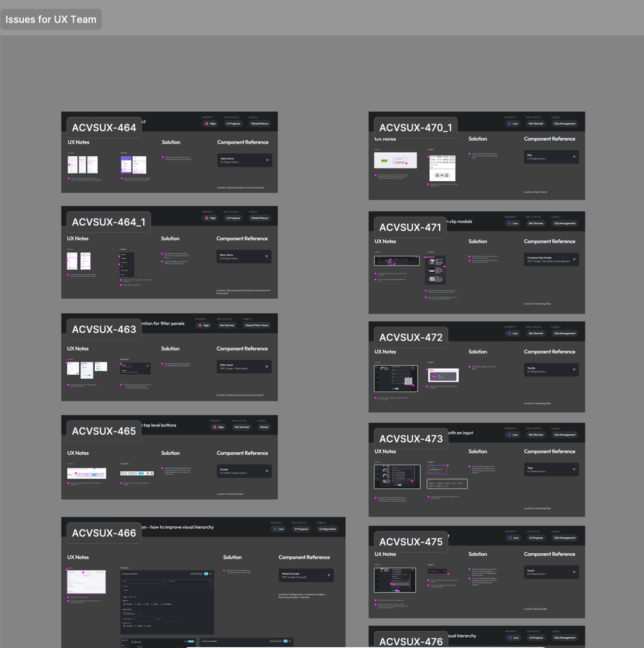Image resolution: width=644 pixels, height=648 pixels.
Task: Click the arrow icon on Tooltip reference card
Action: point(574,370)
